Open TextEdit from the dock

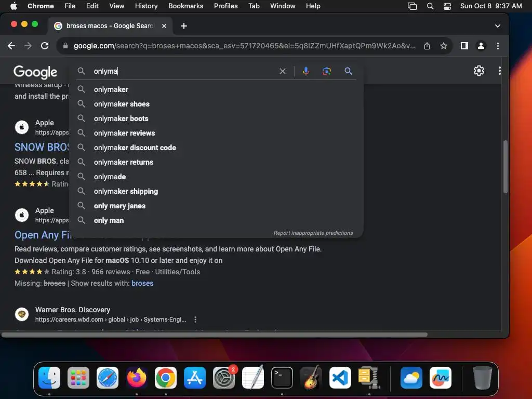tap(253, 378)
